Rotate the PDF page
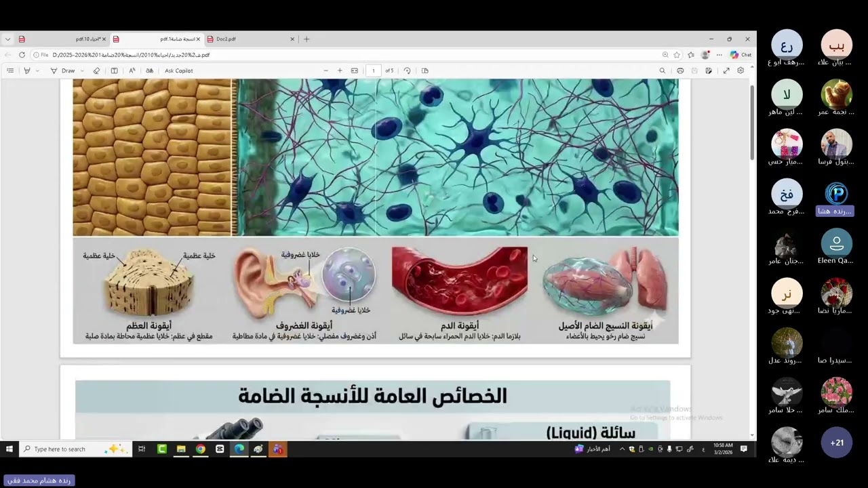868x488 pixels. tap(407, 70)
